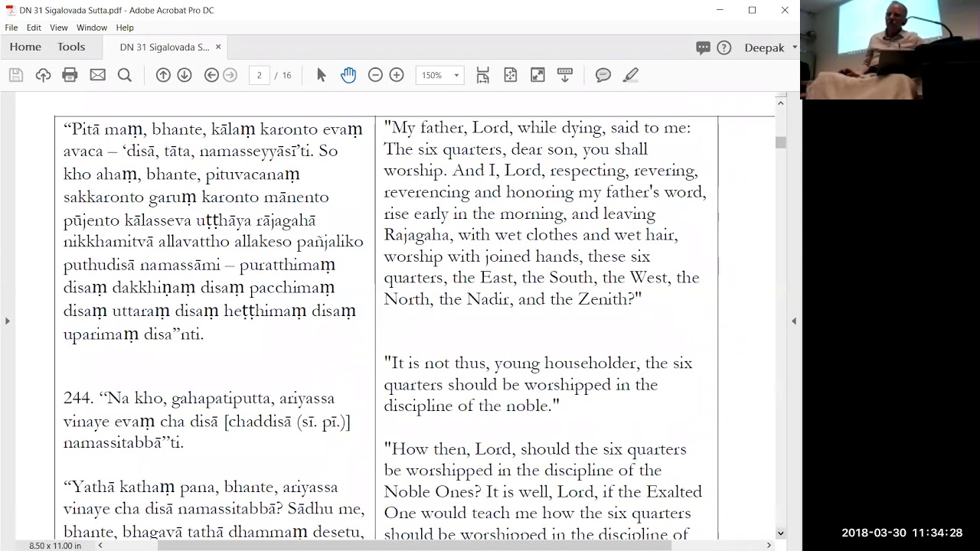Select the arrow selection tool
The width and height of the screenshot is (980, 551).
[322, 75]
